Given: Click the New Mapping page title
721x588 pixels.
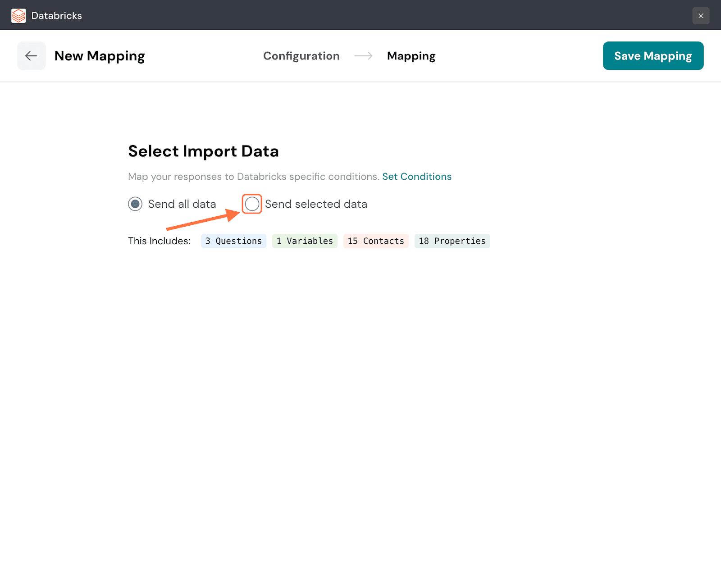Looking at the screenshot, I should coord(100,56).
